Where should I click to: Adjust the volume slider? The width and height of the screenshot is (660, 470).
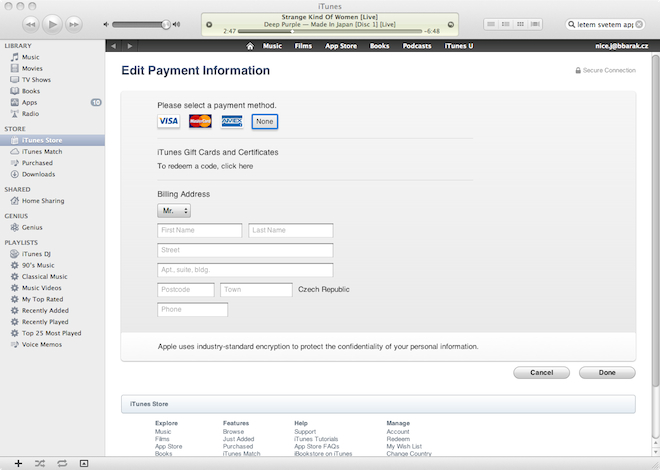point(141,25)
